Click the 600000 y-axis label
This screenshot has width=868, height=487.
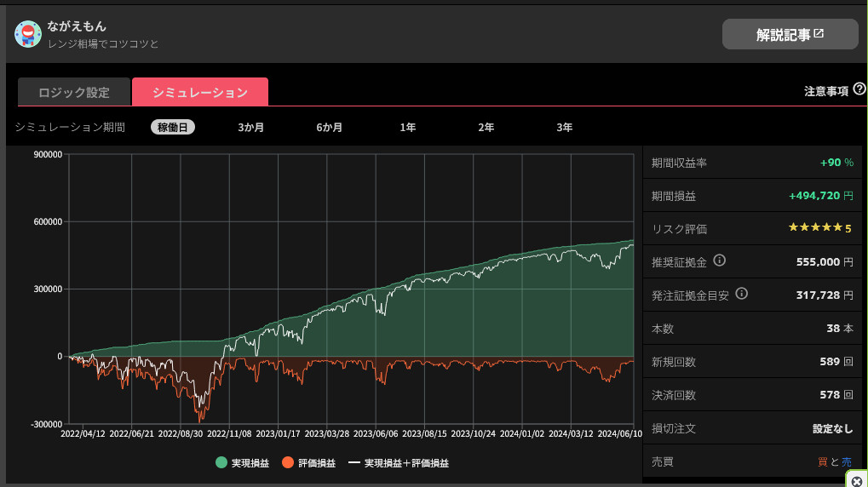point(48,222)
